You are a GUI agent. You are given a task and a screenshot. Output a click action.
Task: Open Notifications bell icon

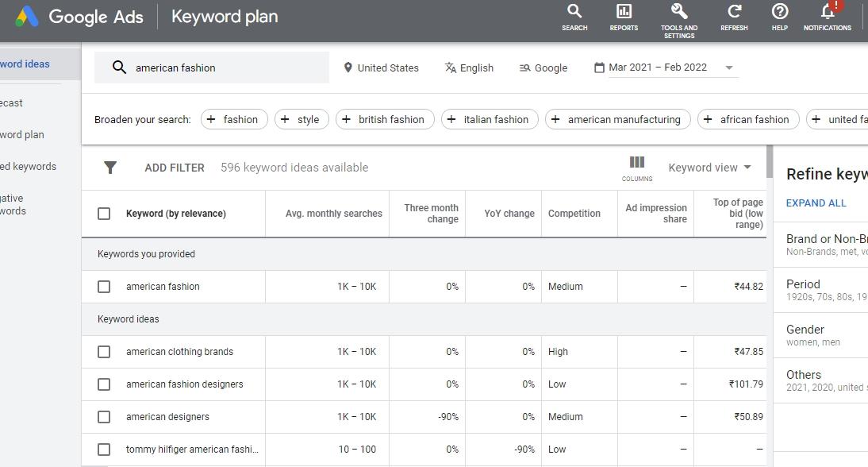click(x=828, y=17)
